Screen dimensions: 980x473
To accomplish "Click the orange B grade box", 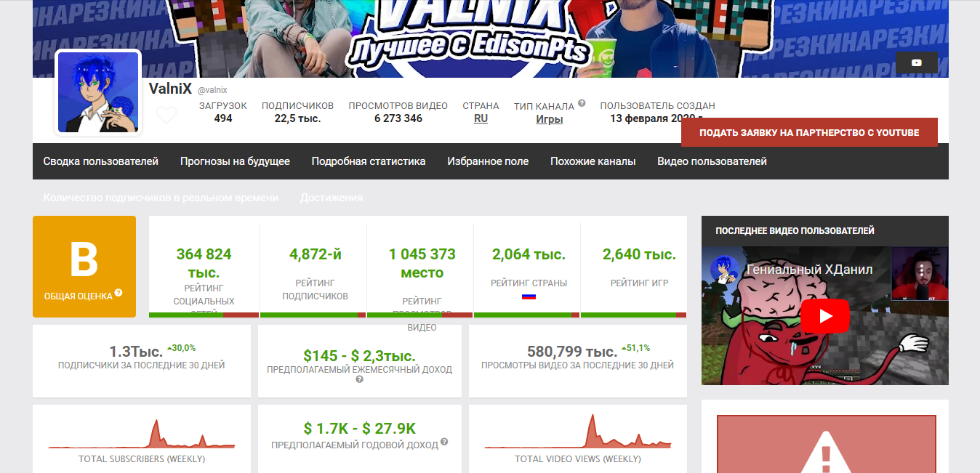I will tap(84, 266).
